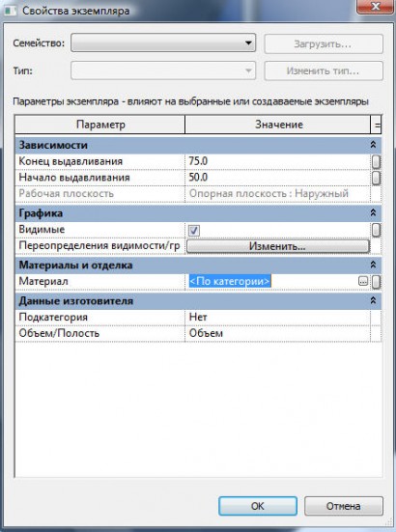Confirm with the OK button
396x532 pixels.
258,506
